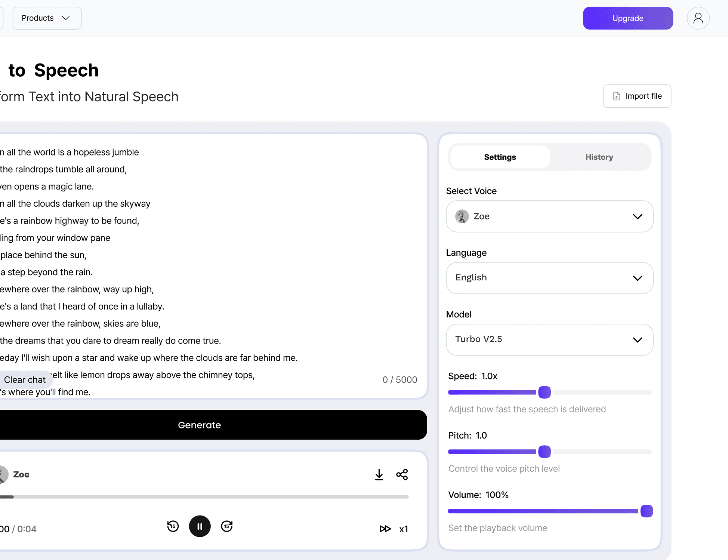This screenshot has height=560, width=728.
Task: Click the Speed slider handle
Action: pos(544,392)
